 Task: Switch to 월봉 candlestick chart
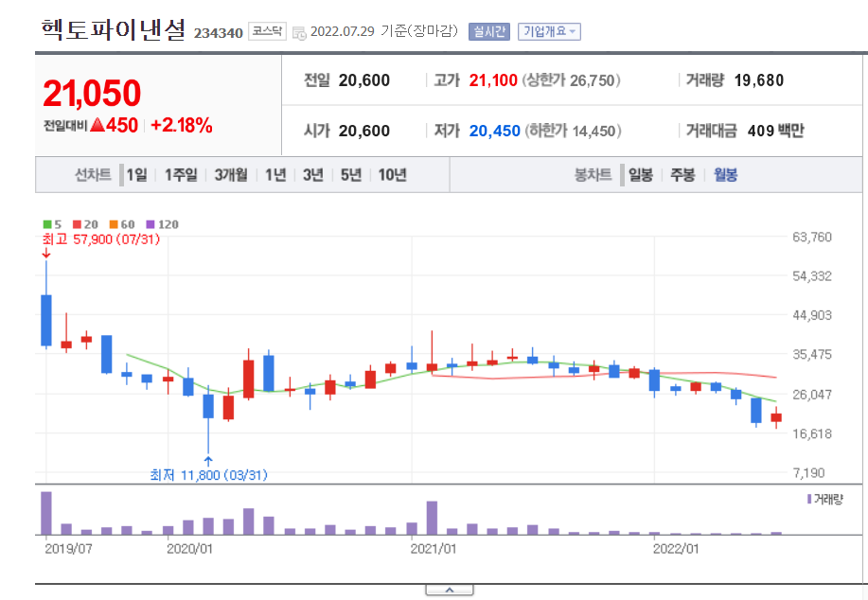725,175
